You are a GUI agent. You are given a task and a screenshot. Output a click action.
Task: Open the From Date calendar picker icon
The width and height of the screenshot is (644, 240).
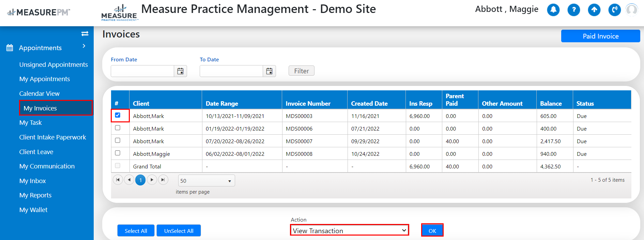click(180, 71)
